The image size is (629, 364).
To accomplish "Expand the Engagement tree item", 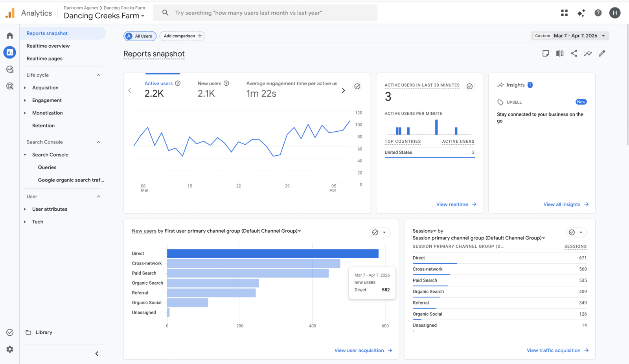I will pyautogui.click(x=25, y=100).
